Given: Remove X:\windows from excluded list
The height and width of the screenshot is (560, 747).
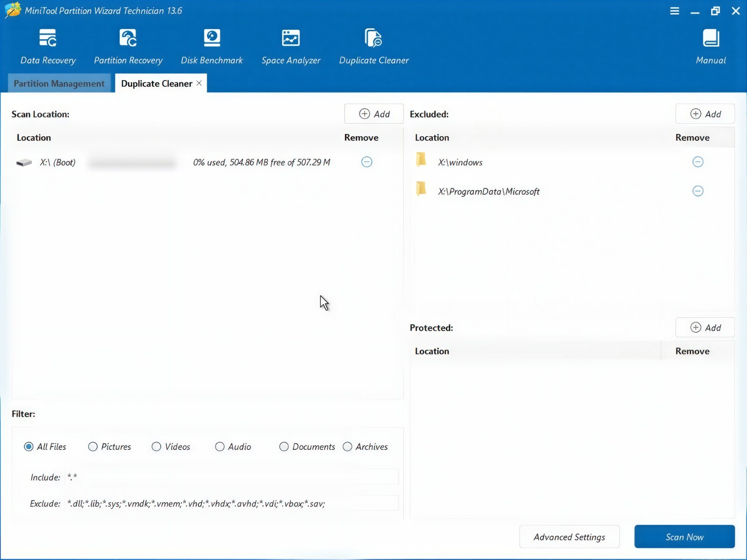Looking at the screenshot, I should [698, 162].
